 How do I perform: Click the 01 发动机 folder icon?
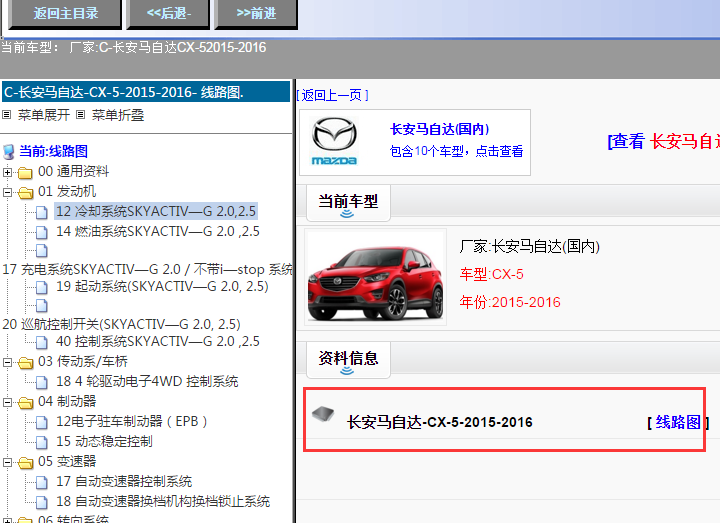click(25, 192)
